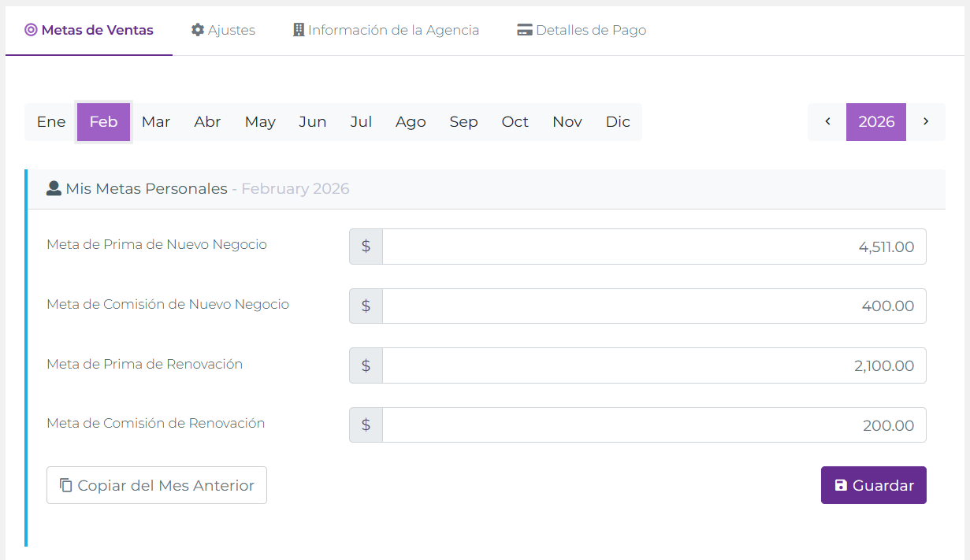
Task: Click the Meta de Prima de Renovación field
Action: pyautogui.click(x=653, y=365)
